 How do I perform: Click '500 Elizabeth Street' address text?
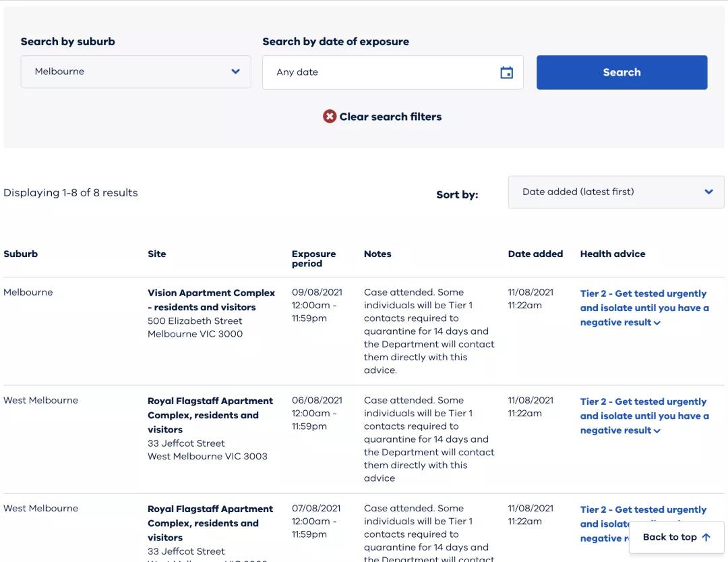tap(195, 320)
